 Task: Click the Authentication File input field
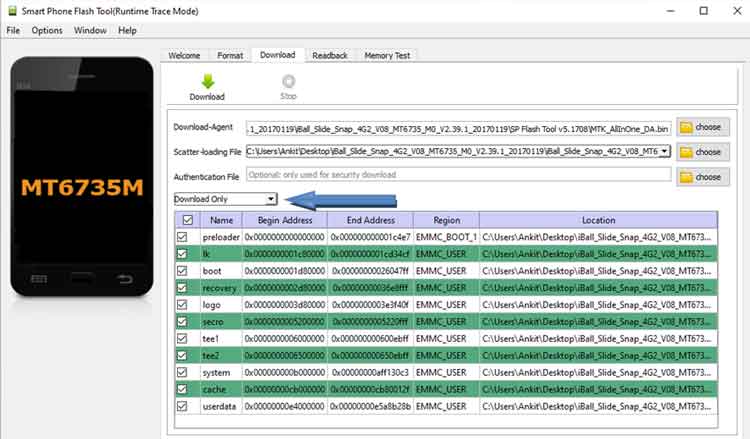pyautogui.click(x=459, y=175)
